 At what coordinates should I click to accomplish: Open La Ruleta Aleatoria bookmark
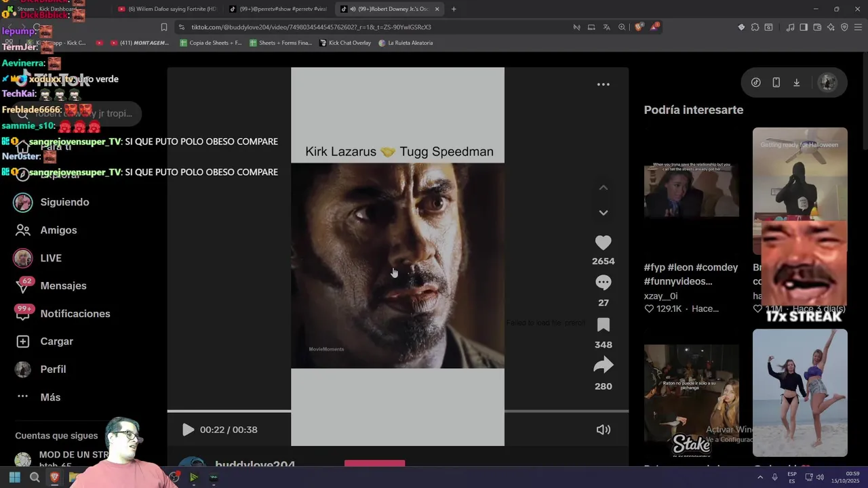point(406,43)
